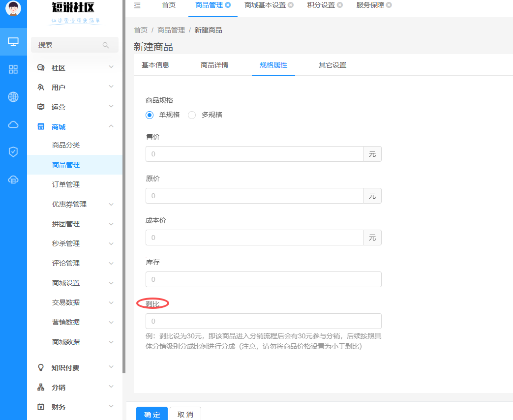This screenshot has height=420, width=513.
Task: Open the 基本信息 form tab
Action: (x=155, y=65)
